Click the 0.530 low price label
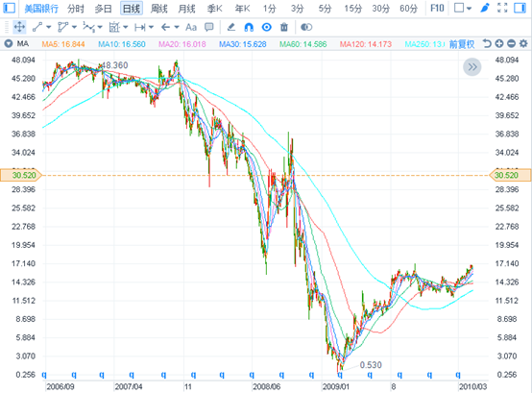The width and height of the screenshot is (532, 393). 371,365
